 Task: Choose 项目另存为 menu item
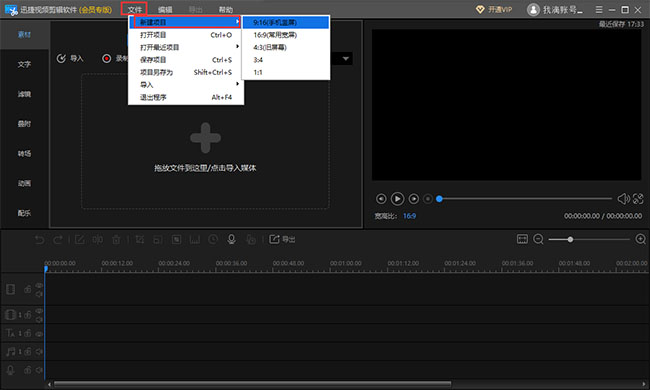pos(186,72)
